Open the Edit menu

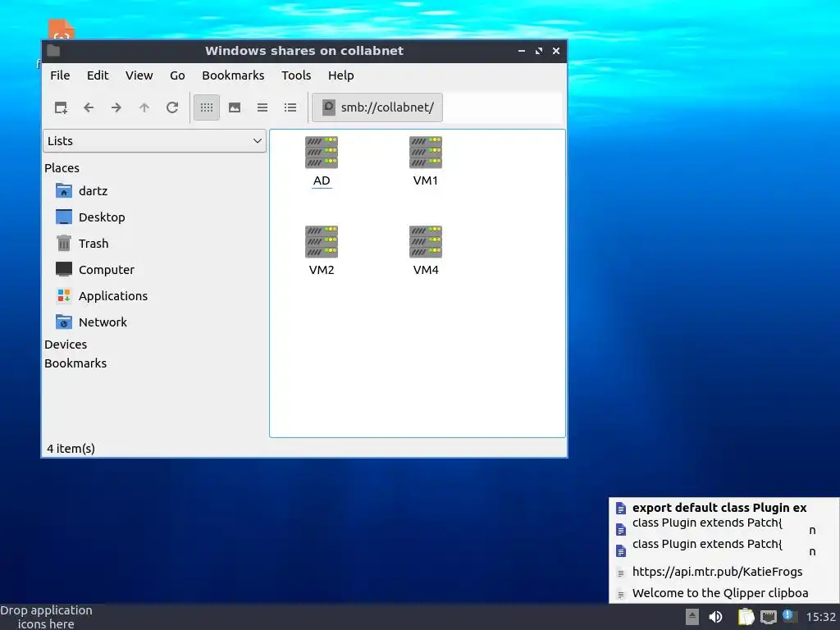point(98,75)
